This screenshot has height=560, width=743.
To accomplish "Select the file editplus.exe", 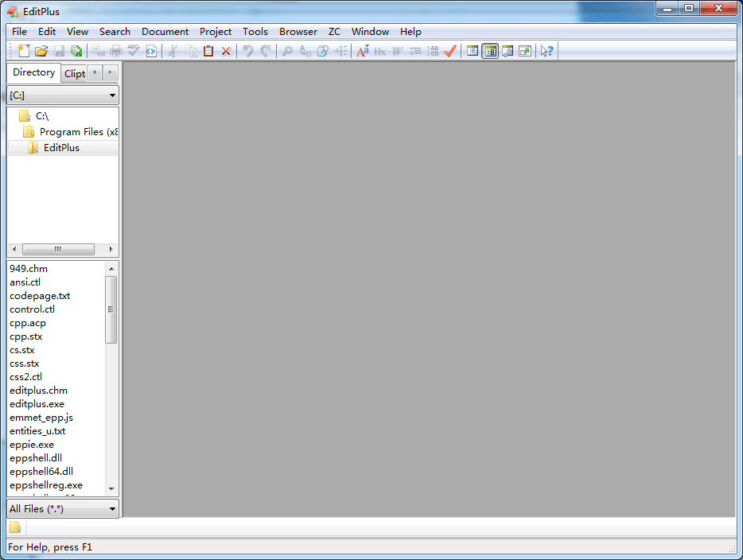I will 37,404.
